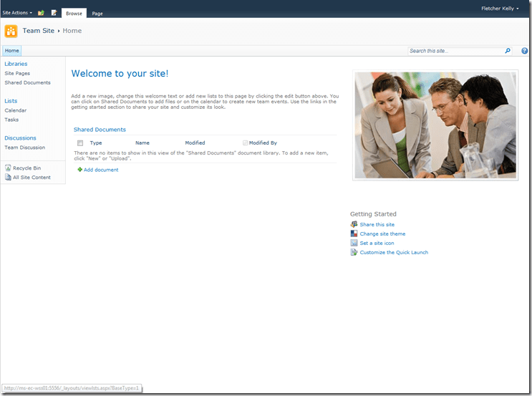Click the Change site theme icon
532x396 pixels.
(354, 233)
